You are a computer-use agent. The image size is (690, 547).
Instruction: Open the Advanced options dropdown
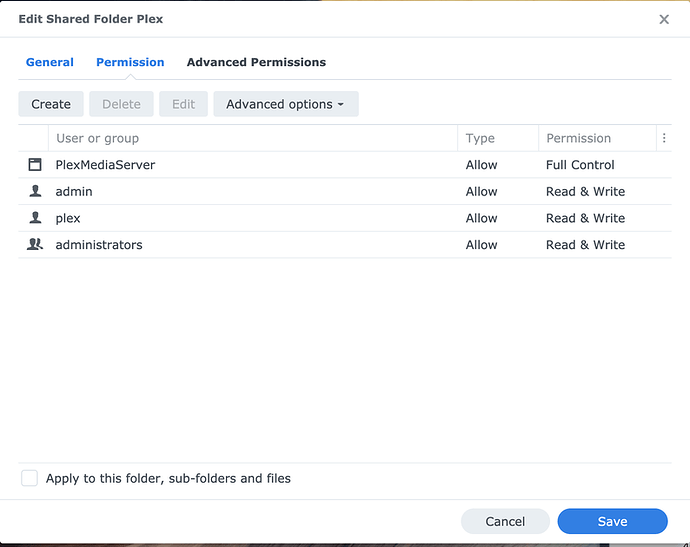(286, 104)
